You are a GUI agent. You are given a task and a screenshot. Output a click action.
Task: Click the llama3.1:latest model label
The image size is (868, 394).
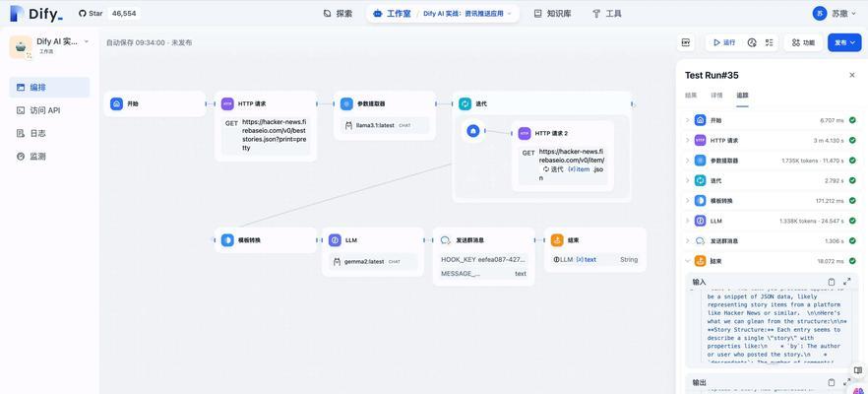coord(375,125)
